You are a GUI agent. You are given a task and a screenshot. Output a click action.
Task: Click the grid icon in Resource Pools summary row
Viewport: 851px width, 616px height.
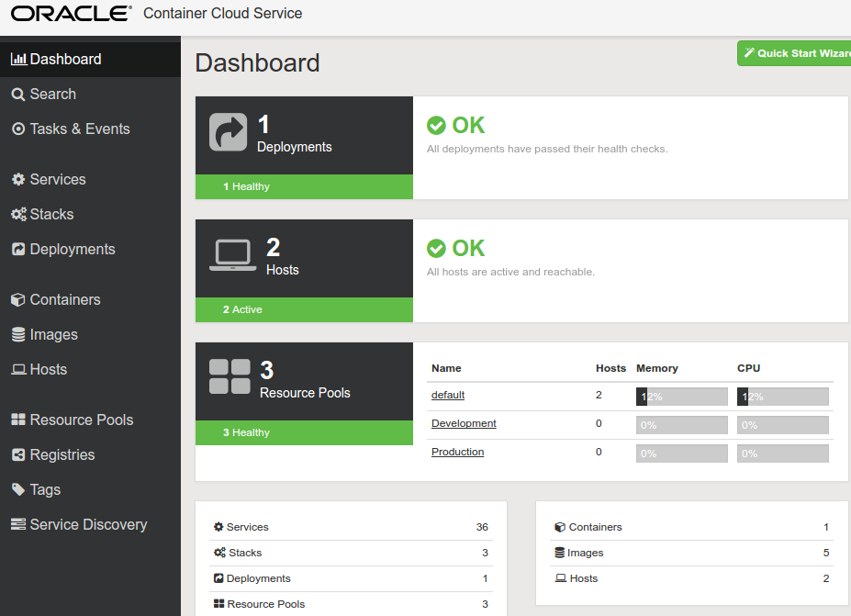[218, 603]
